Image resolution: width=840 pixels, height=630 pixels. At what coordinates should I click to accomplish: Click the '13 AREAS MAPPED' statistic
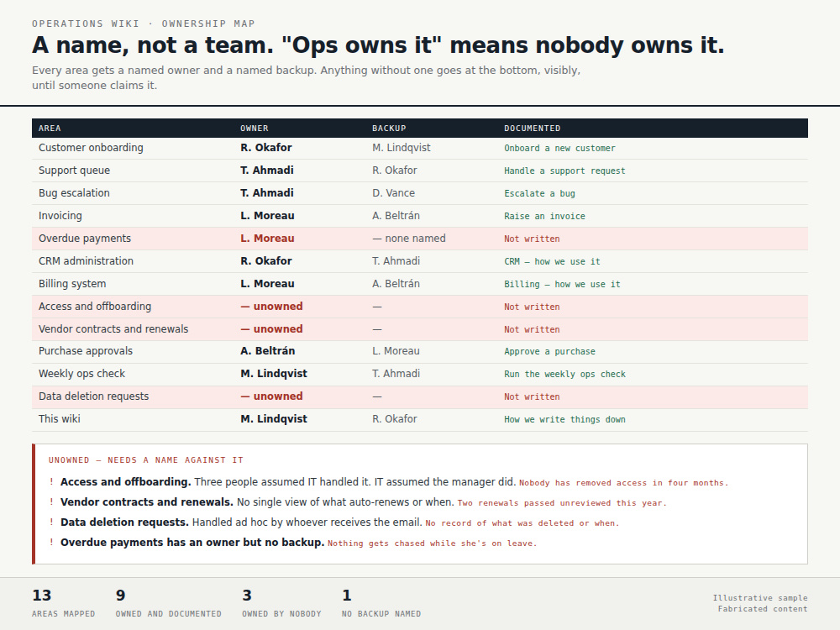tap(63, 603)
